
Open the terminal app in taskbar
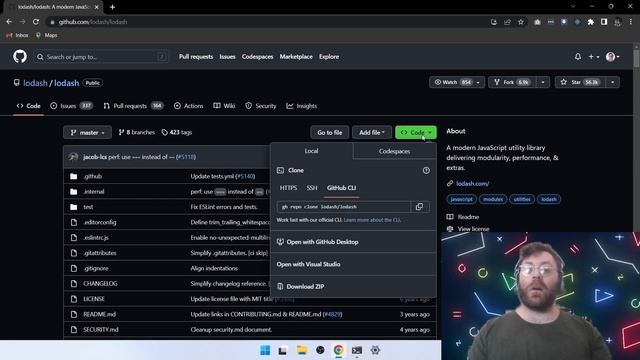pos(357,350)
